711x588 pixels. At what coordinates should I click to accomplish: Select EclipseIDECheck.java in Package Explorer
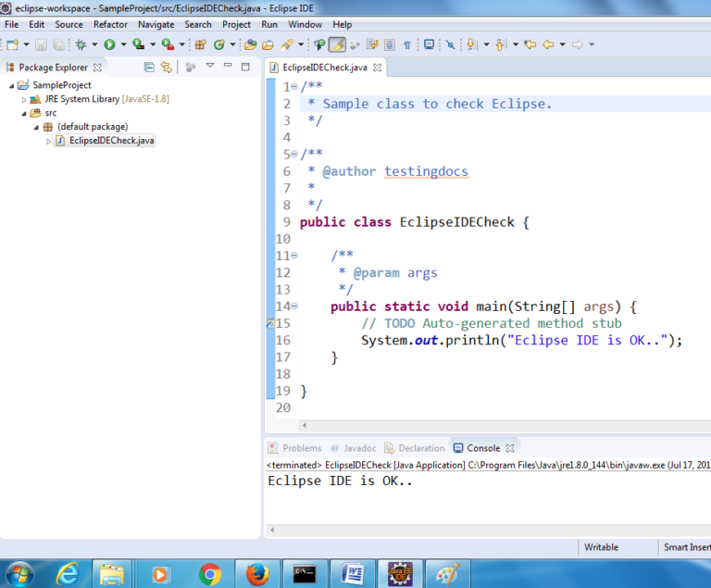(x=111, y=141)
